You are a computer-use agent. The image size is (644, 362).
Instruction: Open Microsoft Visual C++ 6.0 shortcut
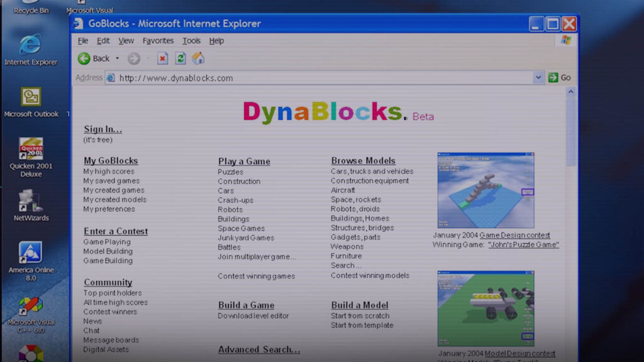[x=31, y=315]
